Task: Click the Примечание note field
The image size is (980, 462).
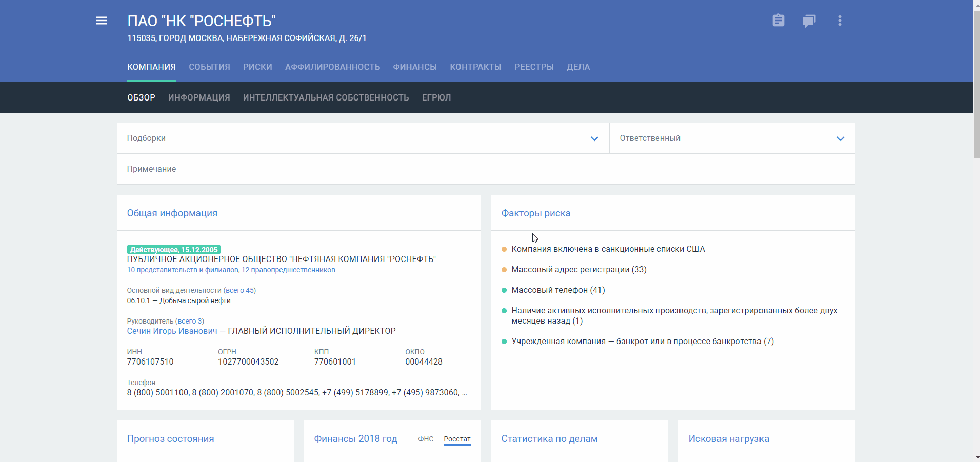Action: point(486,169)
